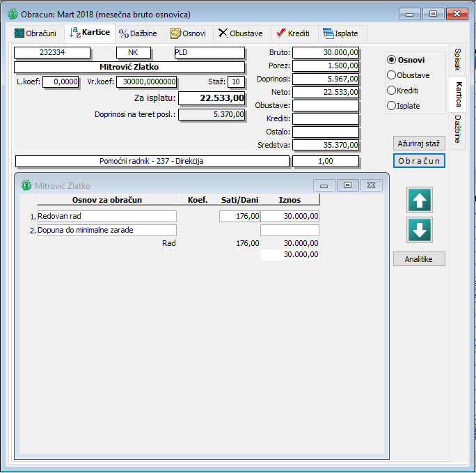
Task: Click the Sati/Dani column header
Action: point(239,200)
